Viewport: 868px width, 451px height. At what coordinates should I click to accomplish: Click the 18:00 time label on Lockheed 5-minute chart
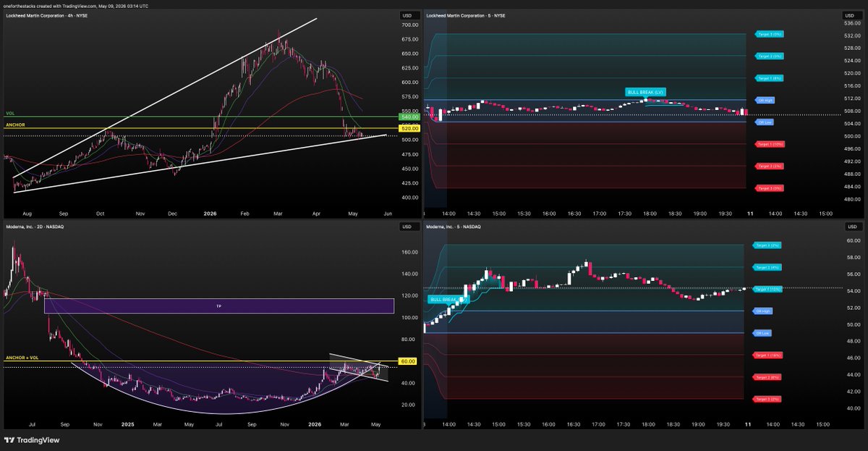tap(650, 214)
